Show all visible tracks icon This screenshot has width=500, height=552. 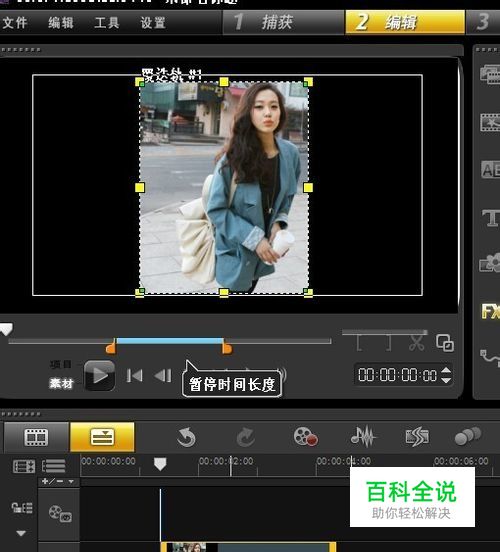(24, 466)
